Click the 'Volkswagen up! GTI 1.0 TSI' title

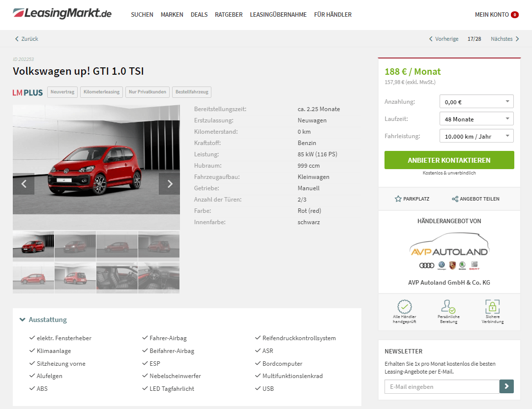78,71
